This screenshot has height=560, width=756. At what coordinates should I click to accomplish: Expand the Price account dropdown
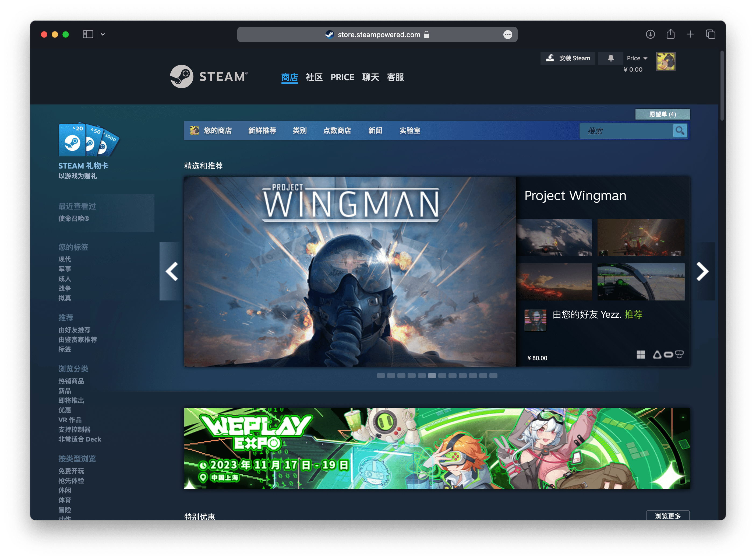click(x=637, y=58)
